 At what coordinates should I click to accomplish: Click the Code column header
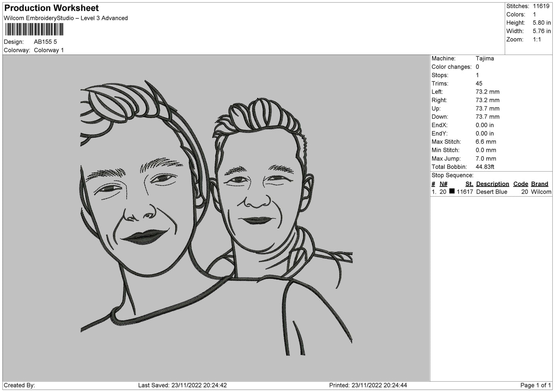click(521, 184)
